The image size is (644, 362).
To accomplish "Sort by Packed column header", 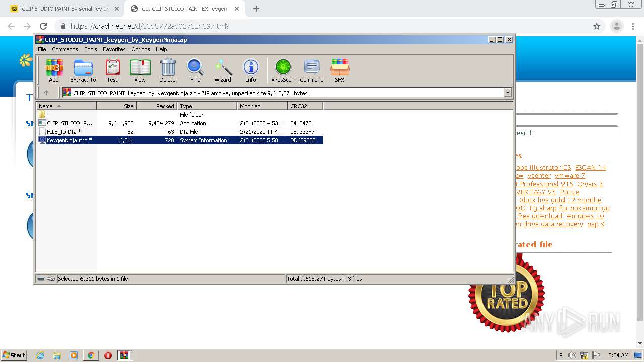I will tap(156, 106).
